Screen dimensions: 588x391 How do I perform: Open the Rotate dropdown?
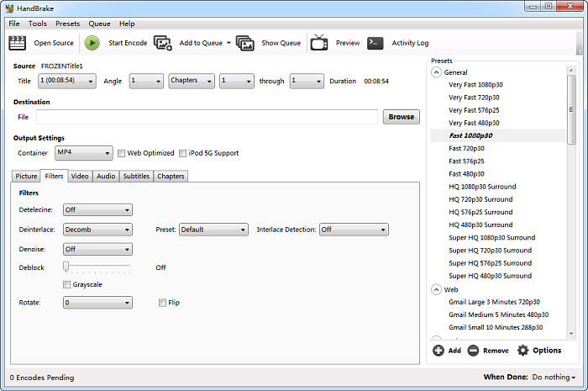tap(97, 303)
